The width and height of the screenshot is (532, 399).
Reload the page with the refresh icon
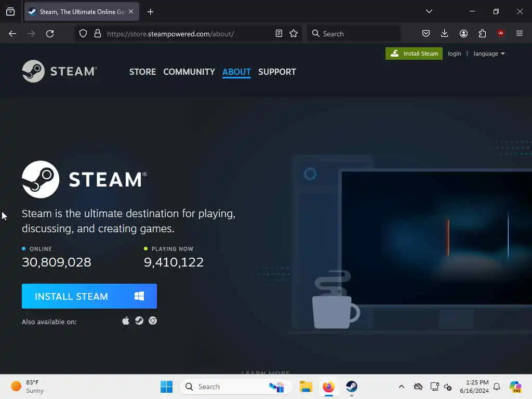(50, 34)
